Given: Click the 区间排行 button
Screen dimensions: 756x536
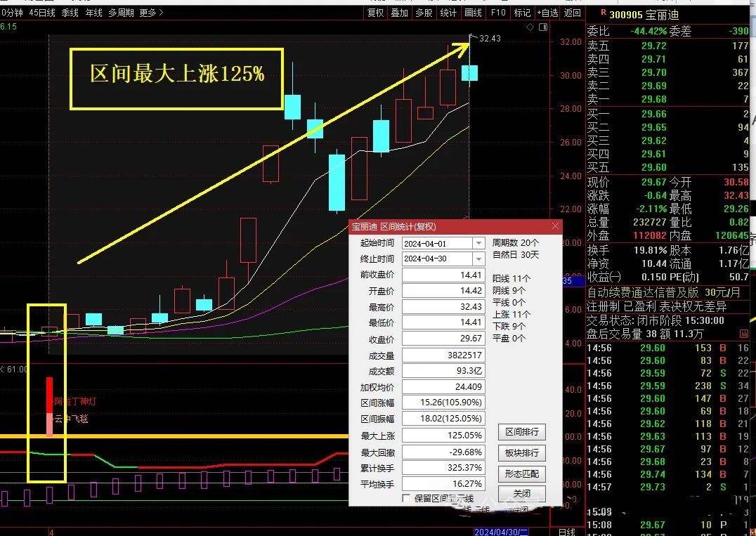Looking at the screenshot, I should [521, 432].
